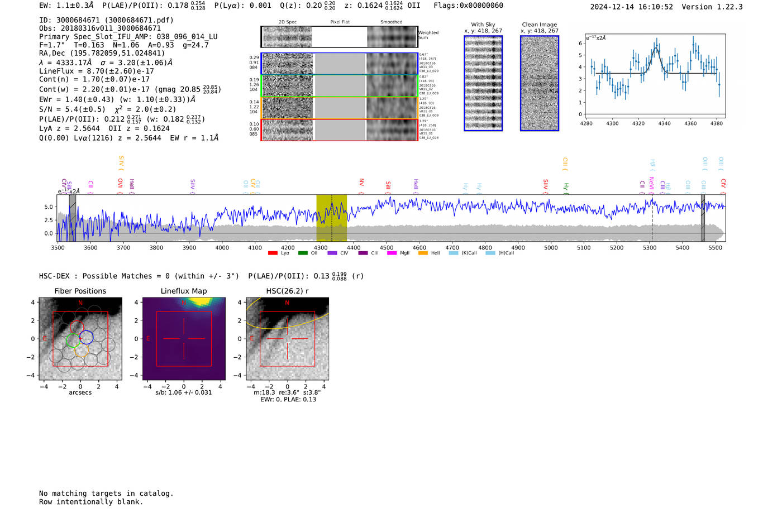Click the Primary Spec_Slot_IFU_AMP line

(x=128, y=37)
